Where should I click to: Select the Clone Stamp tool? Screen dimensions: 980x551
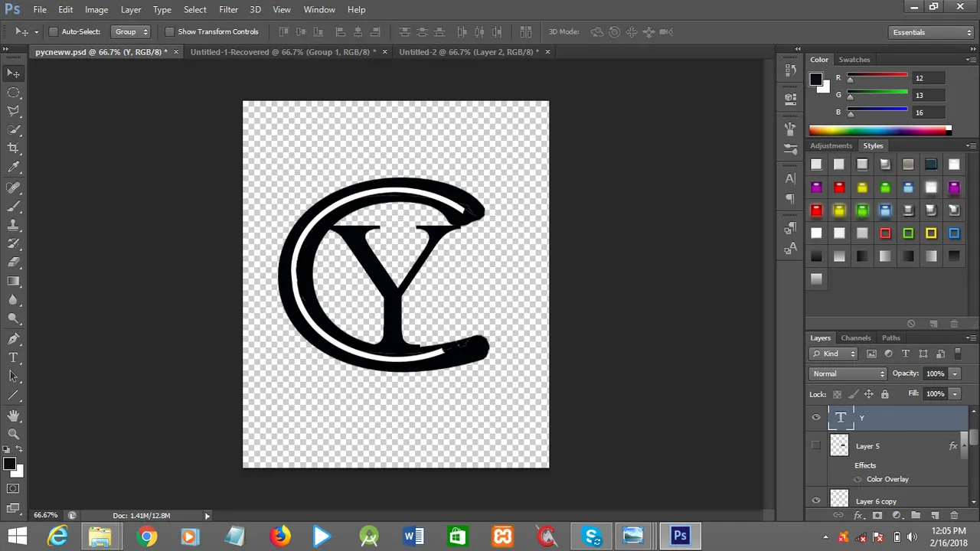[x=14, y=225]
